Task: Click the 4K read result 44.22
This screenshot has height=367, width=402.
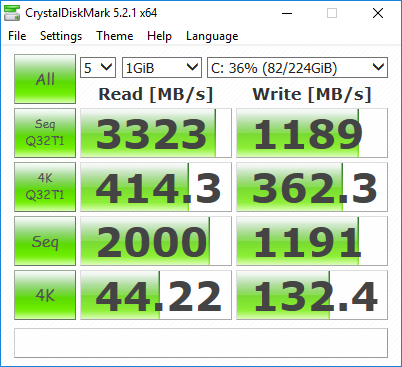Action: click(x=156, y=295)
